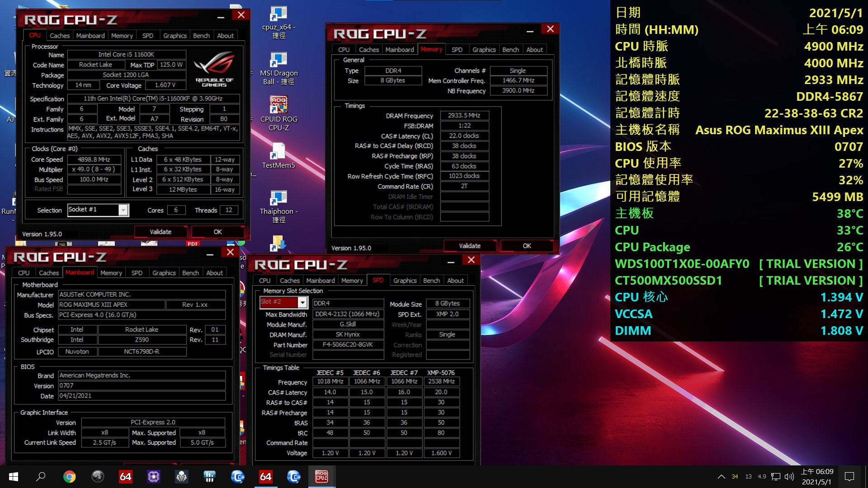This screenshot has height=488, width=868.
Task: Click mainboard model ROG MAXIMUS XIII APEX
Action: pyautogui.click(x=111, y=305)
